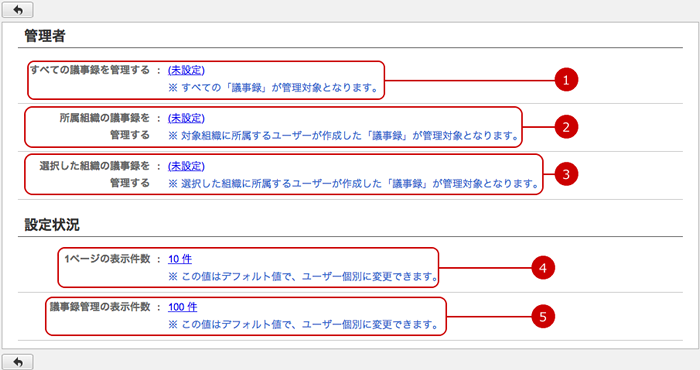Click the back arrow button at bottom
This screenshot has width=700, height=370.
click(x=17, y=362)
